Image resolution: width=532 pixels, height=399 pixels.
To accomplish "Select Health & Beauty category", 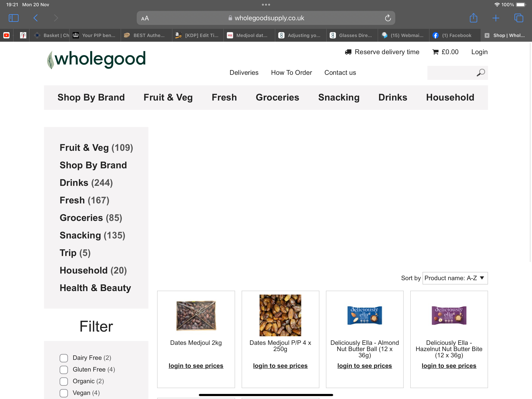I will click(95, 288).
